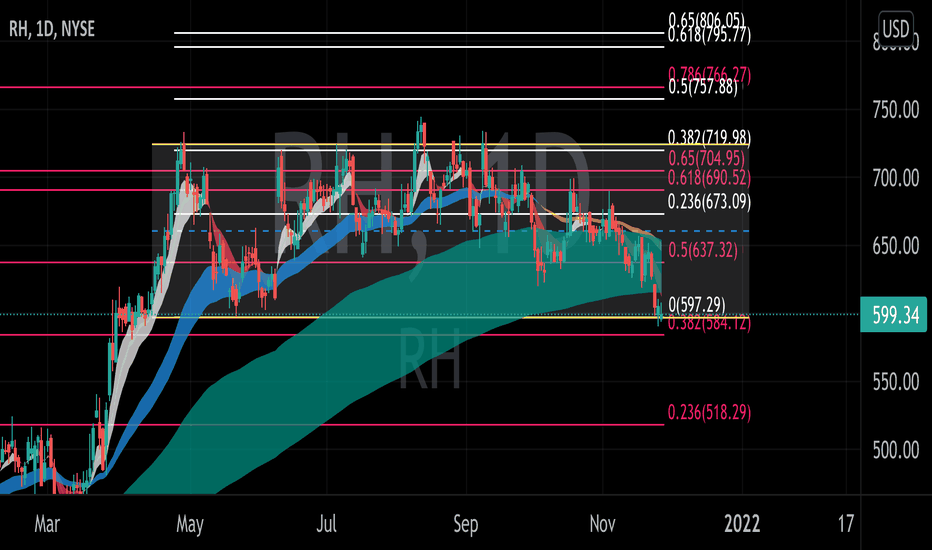
Task: Click the 2022 date axis label
Action: click(x=742, y=524)
